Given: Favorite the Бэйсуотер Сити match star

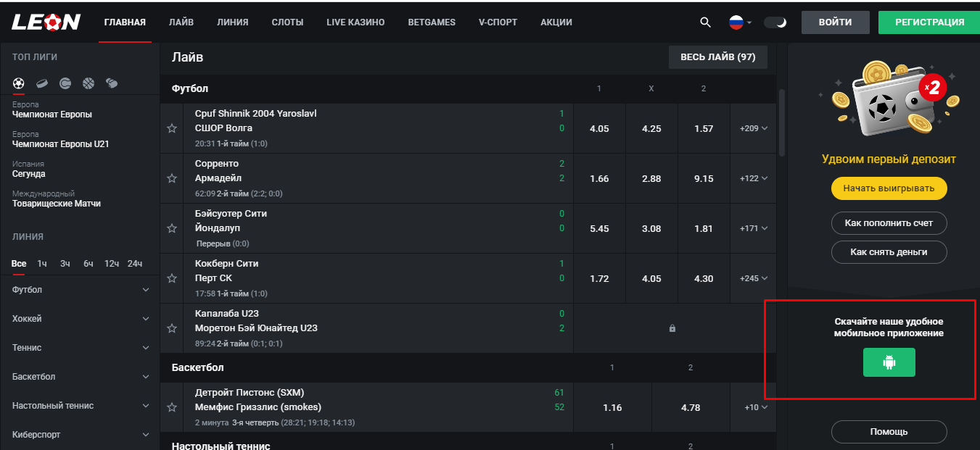Looking at the screenshot, I should [x=172, y=228].
